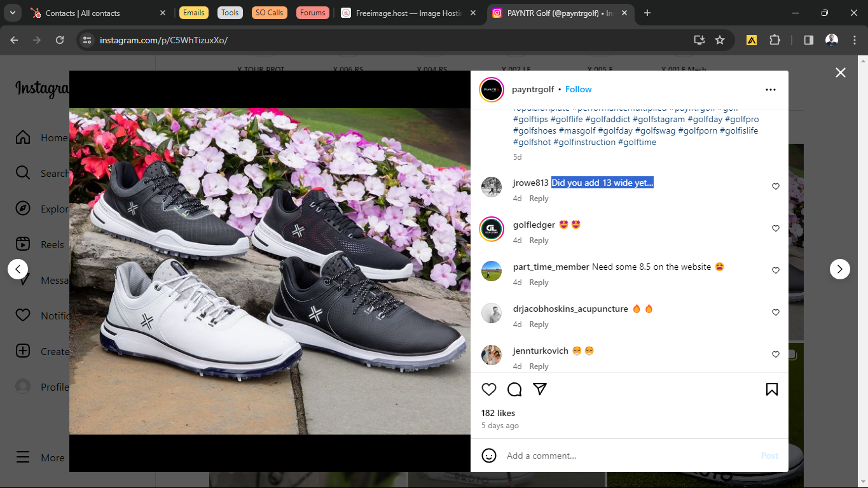This screenshot has height=488, width=868.
Task: Open the Chrome side panel icon
Action: [x=809, y=40]
